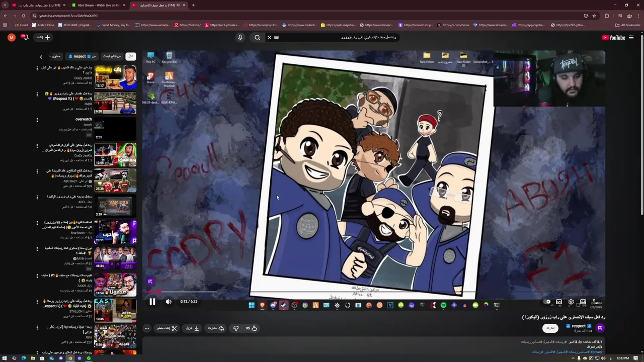Click the magnifier search button
644x362 pixels.
257,37
